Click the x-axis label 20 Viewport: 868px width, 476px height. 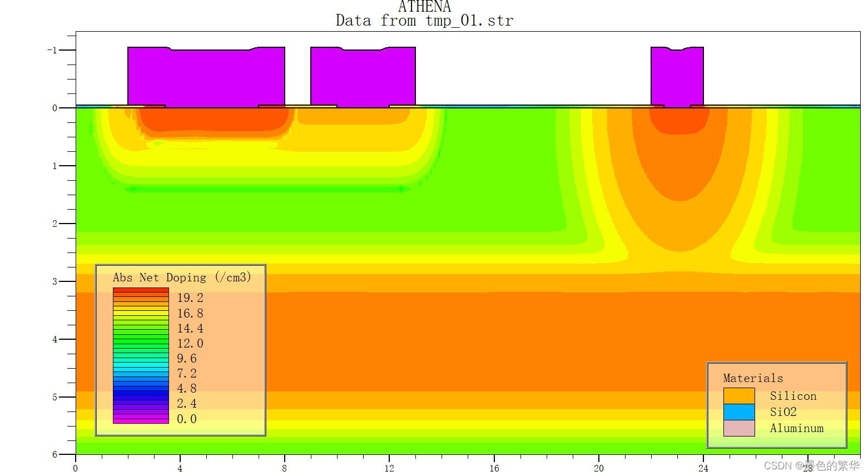[598, 468]
